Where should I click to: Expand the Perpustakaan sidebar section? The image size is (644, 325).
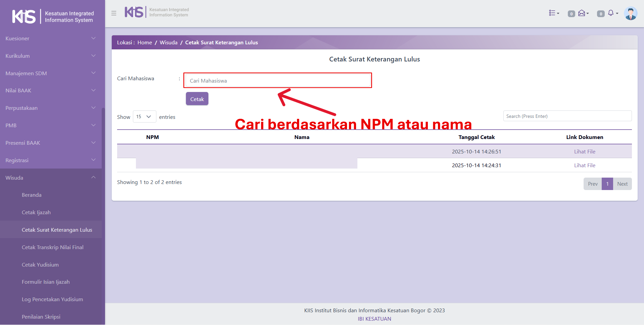[51, 108]
